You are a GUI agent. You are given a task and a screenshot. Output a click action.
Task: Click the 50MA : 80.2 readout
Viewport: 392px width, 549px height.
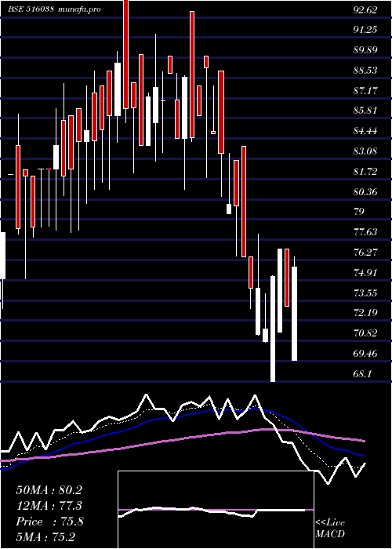[x=49, y=490]
